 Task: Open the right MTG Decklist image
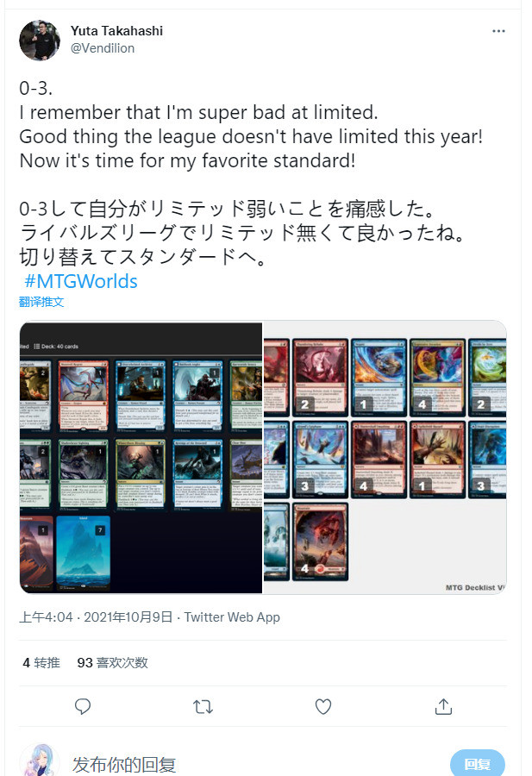coord(385,457)
